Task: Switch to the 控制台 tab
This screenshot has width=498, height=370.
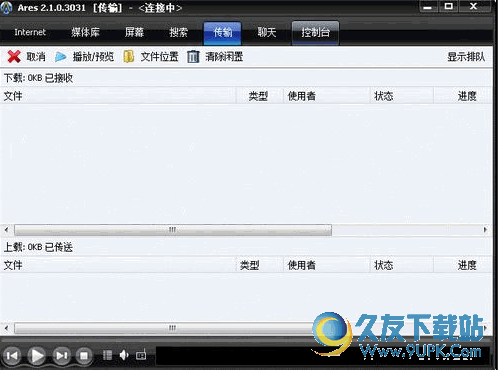Action: point(315,33)
